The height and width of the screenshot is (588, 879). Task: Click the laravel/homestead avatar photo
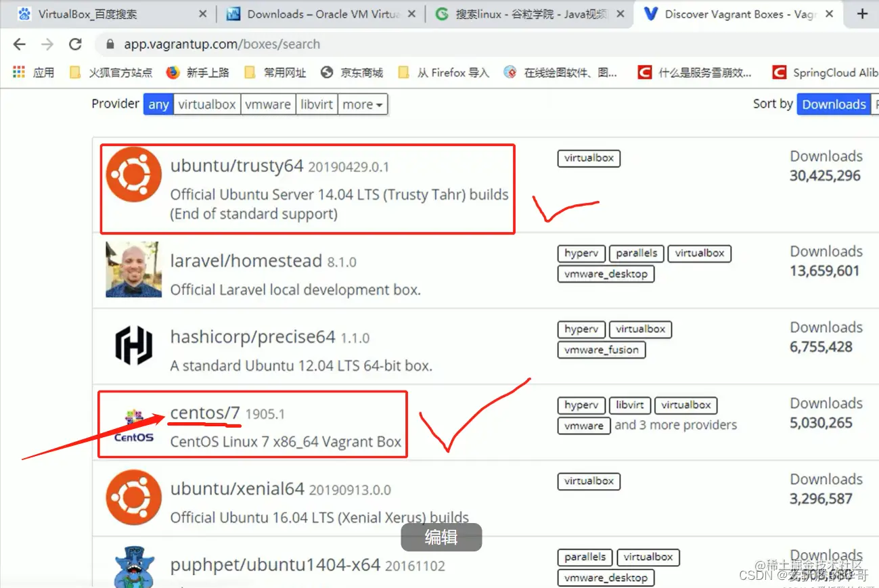134,269
